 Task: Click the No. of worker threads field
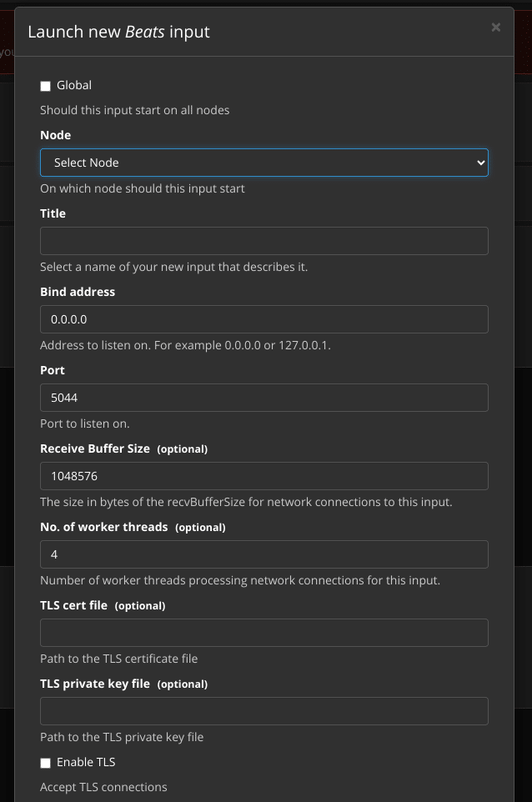(264, 554)
